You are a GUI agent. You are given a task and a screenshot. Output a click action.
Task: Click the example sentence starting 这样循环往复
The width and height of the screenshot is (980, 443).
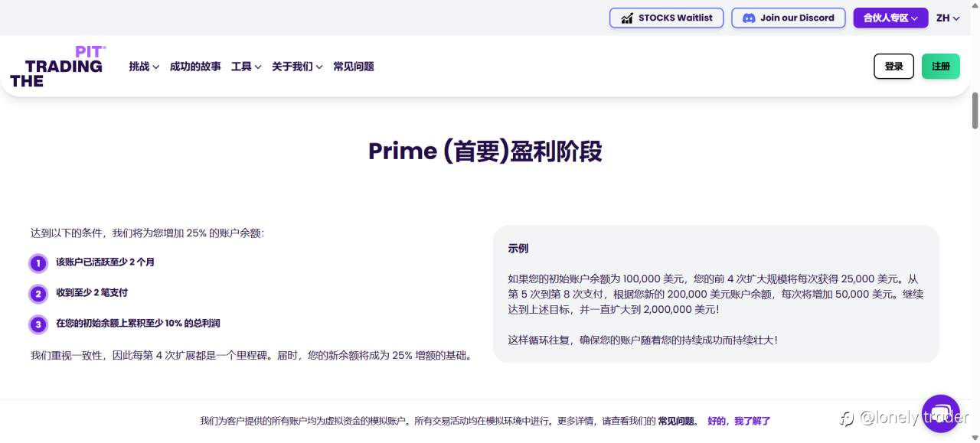coord(642,340)
